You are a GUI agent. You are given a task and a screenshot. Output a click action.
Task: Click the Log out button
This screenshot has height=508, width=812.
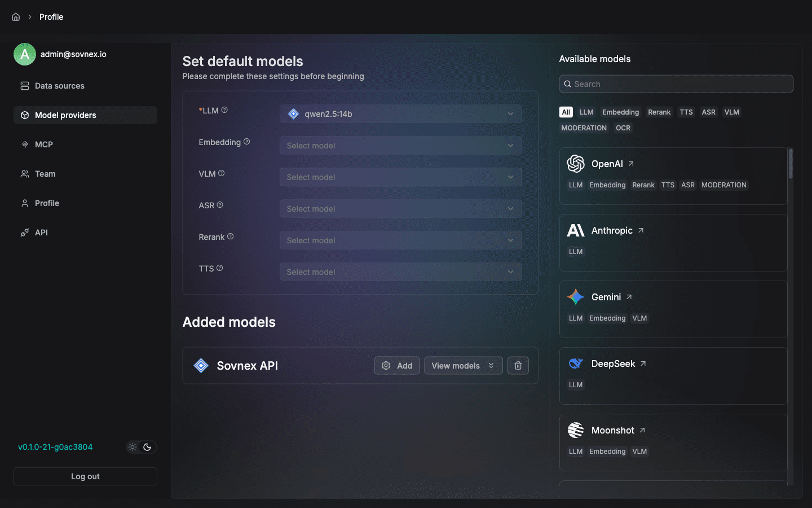[85, 476]
